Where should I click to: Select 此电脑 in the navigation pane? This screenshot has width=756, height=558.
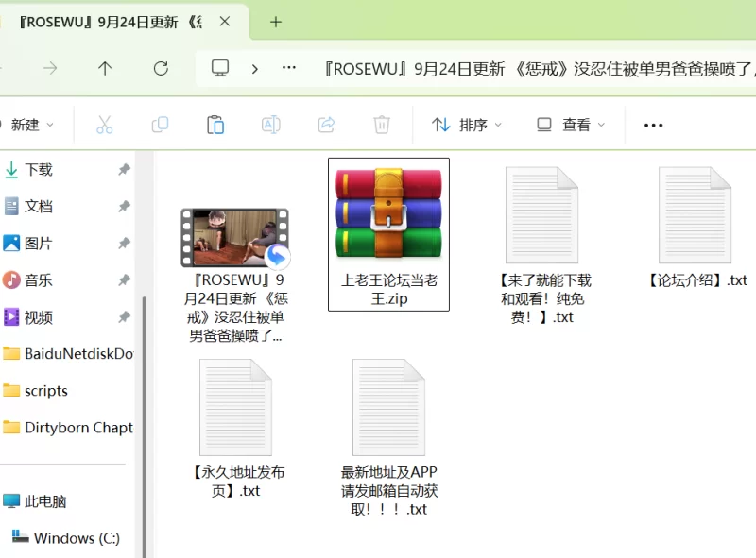pos(44,501)
